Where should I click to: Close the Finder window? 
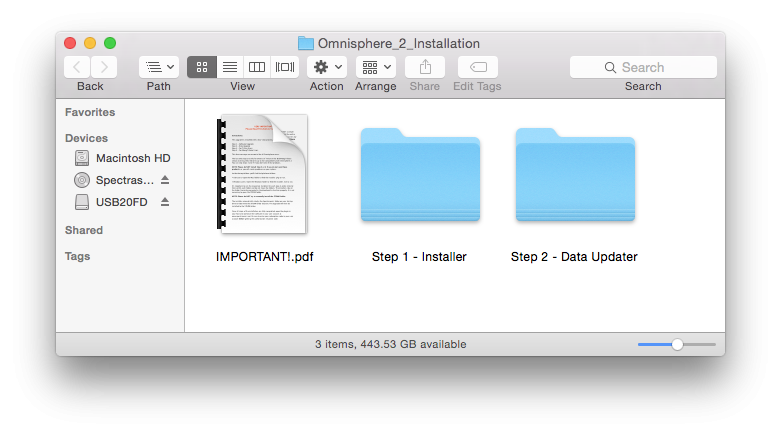(70, 43)
